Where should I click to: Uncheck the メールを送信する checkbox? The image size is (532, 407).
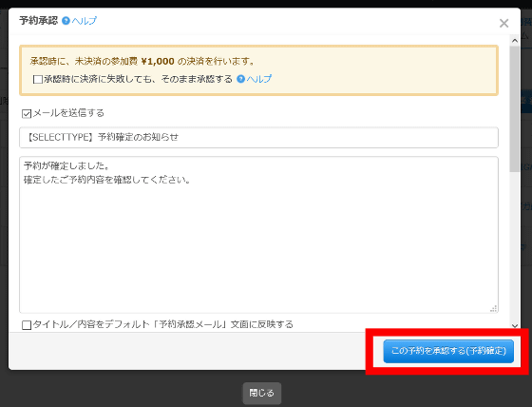[x=27, y=113]
